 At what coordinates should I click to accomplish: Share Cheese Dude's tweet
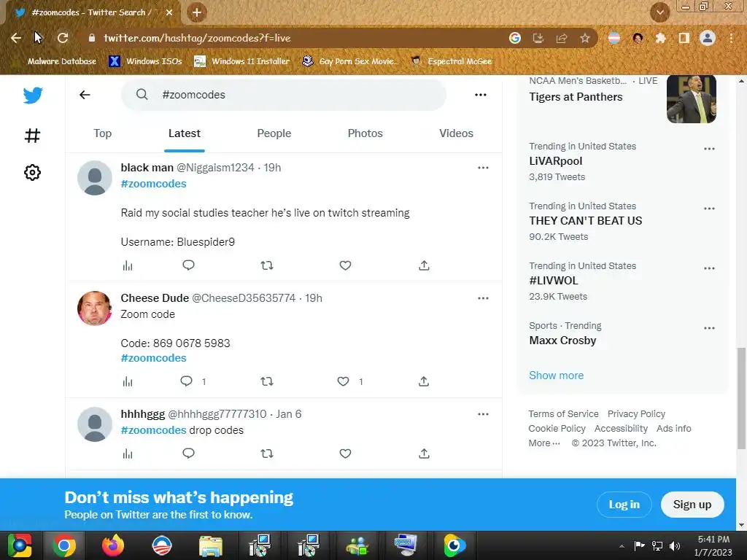[x=424, y=381]
